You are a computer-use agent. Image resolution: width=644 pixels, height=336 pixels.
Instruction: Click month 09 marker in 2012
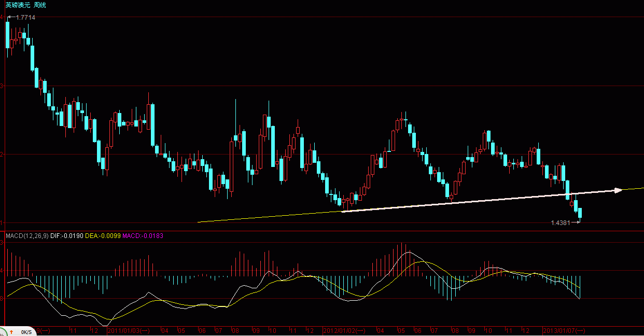coord(471,330)
